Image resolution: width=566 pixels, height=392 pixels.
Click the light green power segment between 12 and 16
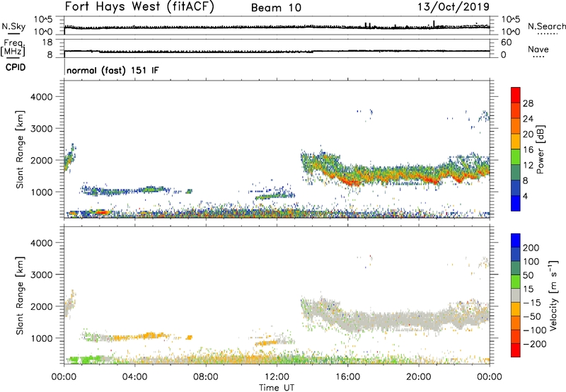tap(516, 157)
